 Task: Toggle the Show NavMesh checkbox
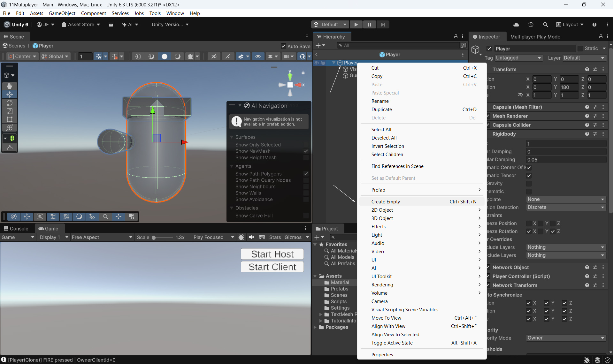306,151
